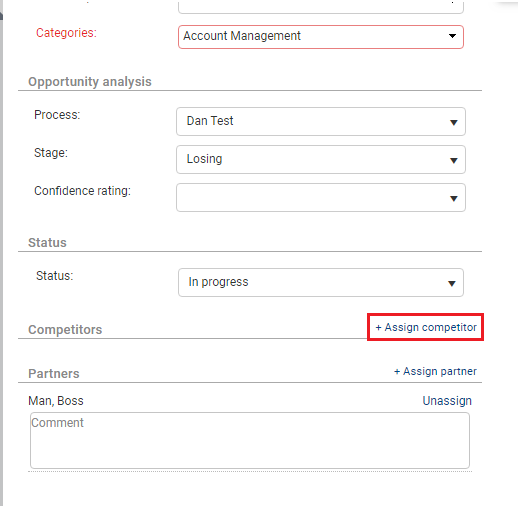
Task: Expand the Dan Test process dropdown
Action: tap(321, 121)
